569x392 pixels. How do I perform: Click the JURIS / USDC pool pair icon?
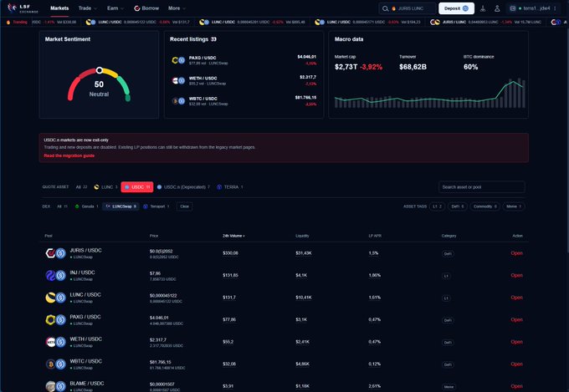point(55,253)
